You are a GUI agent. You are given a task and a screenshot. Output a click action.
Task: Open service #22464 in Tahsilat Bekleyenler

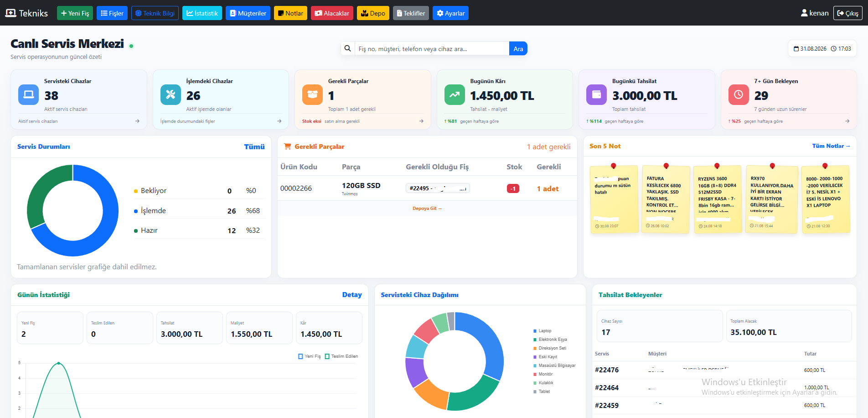coord(607,388)
